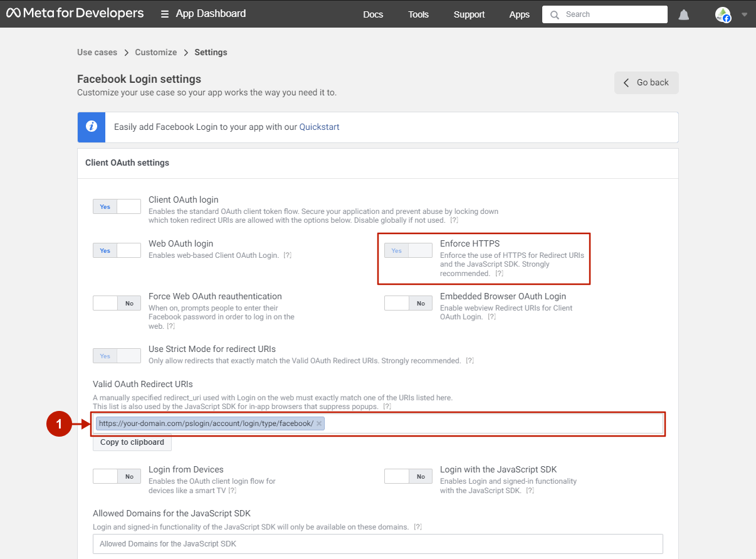Enable Login with the JavaScript SDK
This screenshot has width=756, height=559.
[408, 476]
